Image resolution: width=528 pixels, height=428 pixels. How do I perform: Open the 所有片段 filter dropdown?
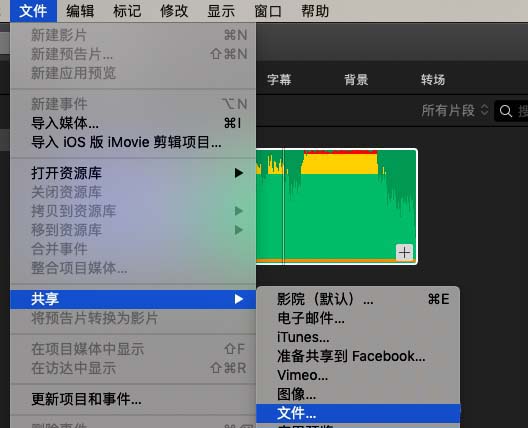[455, 110]
